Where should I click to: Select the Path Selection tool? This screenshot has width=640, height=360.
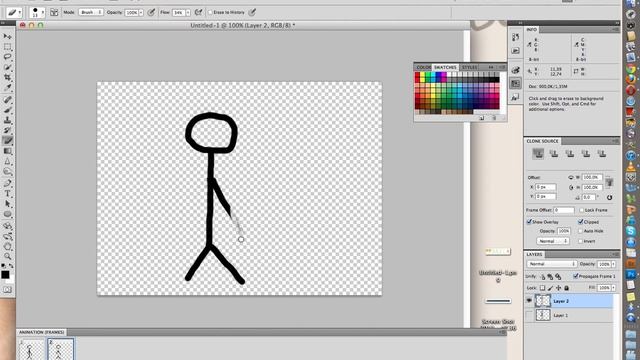7,204
